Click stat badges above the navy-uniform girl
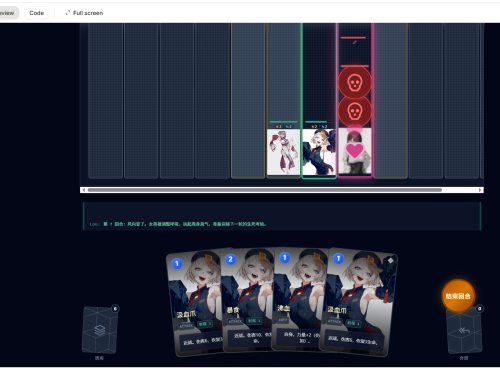This screenshot has height=375, width=500. point(319,126)
